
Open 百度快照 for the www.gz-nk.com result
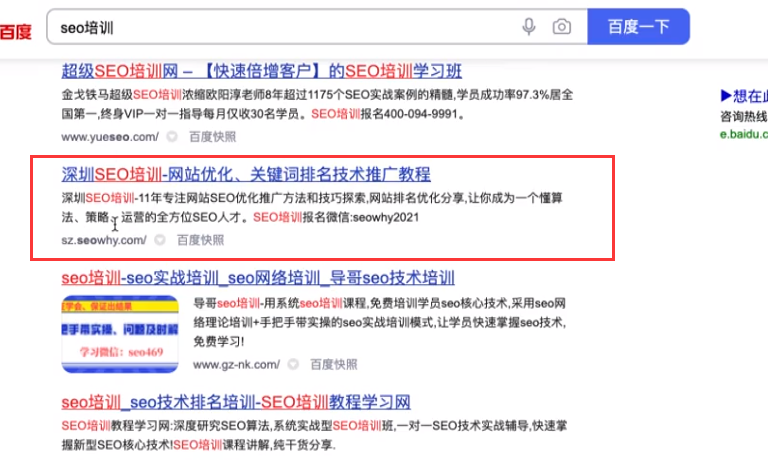(x=334, y=364)
